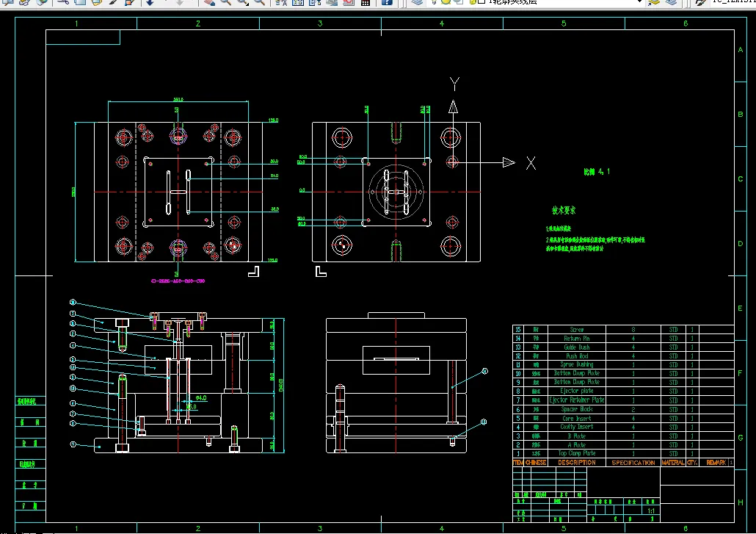Select the '350.0' width dimension text
Image resolution: width=756 pixels, height=534 pixels.
(178, 100)
